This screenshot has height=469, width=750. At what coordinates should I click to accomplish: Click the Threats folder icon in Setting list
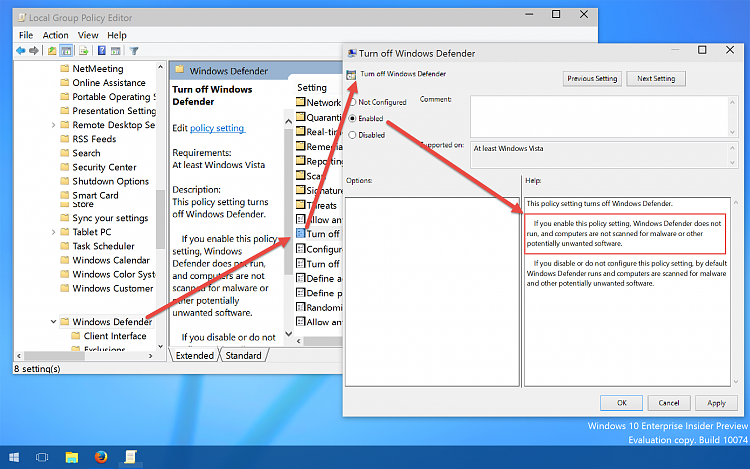pos(300,205)
